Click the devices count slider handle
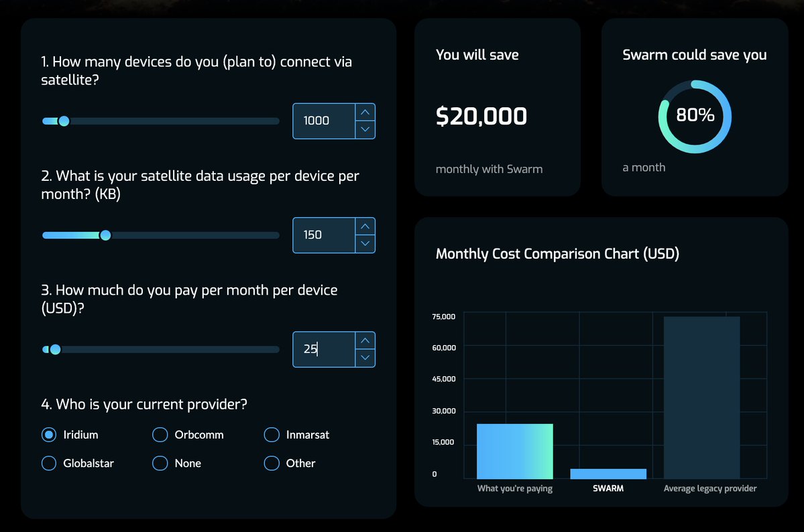This screenshot has height=532, width=804. click(64, 121)
